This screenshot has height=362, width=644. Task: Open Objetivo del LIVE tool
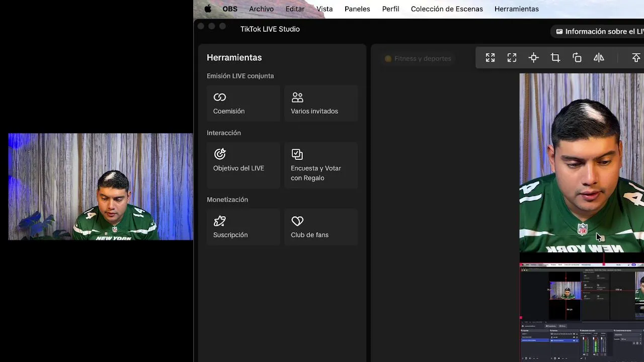pos(243,165)
